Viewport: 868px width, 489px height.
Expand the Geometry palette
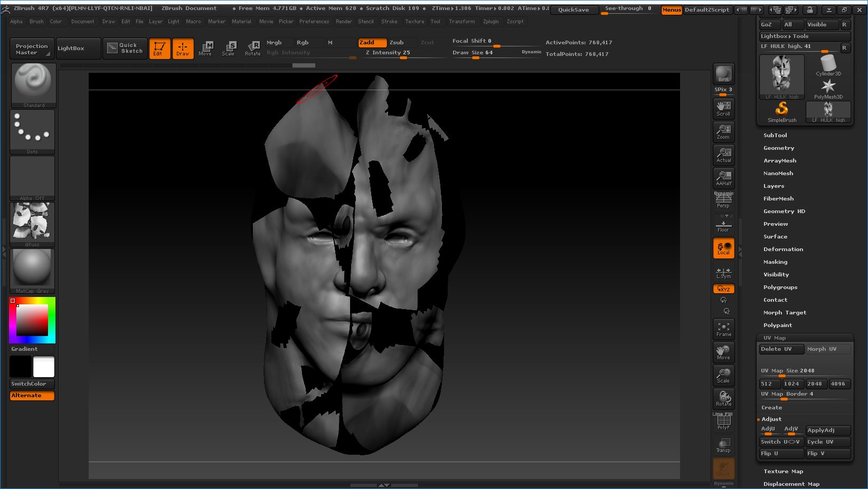tap(778, 148)
